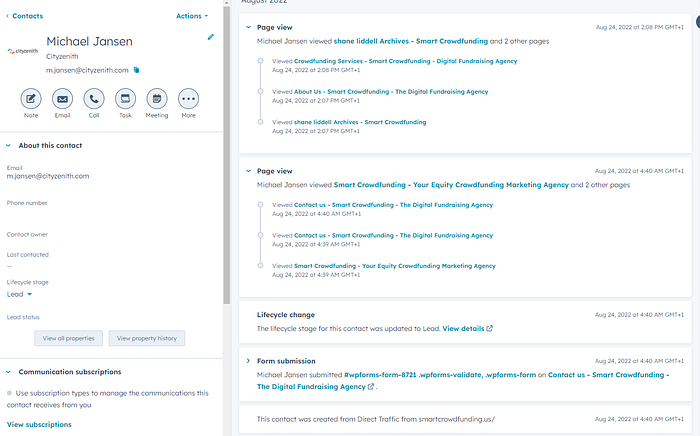Click timeline marker for Contact us 4:40 AM view
This screenshot has height=436, width=700.
click(260, 205)
